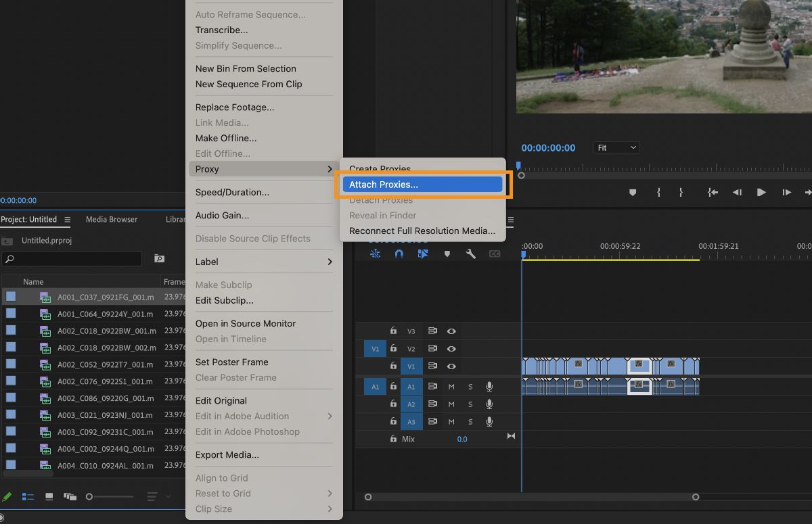
Task: Click the Voice-over record microphone on track A1
Action: pos(489,386)
